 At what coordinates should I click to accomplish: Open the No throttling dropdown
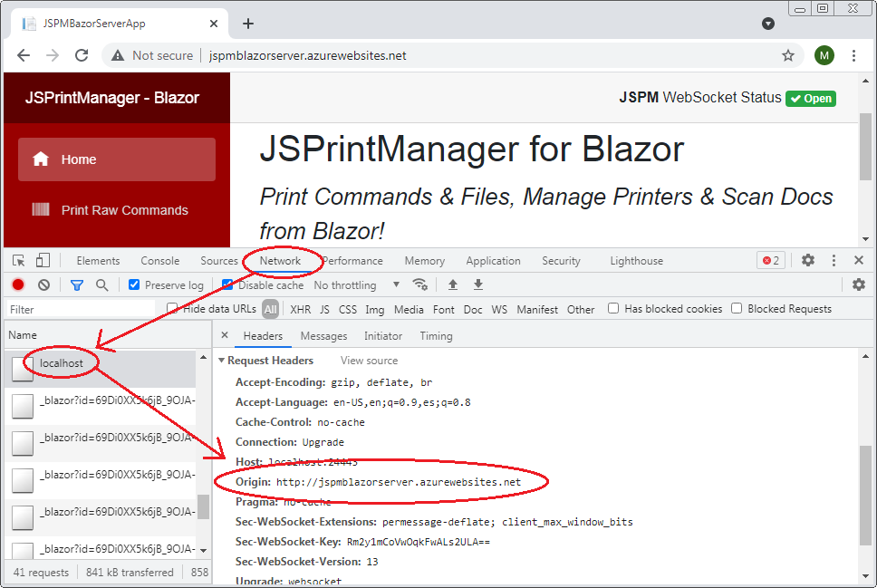pos(357,284)
